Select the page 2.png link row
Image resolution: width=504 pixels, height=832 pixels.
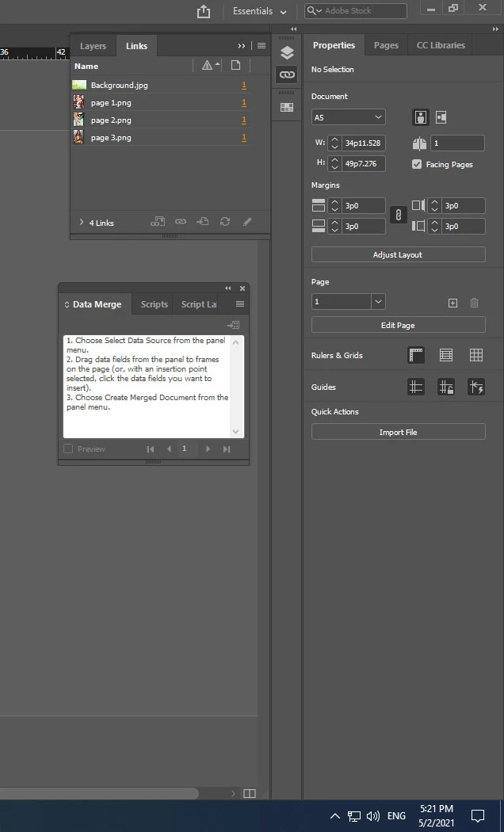(160, 120)
